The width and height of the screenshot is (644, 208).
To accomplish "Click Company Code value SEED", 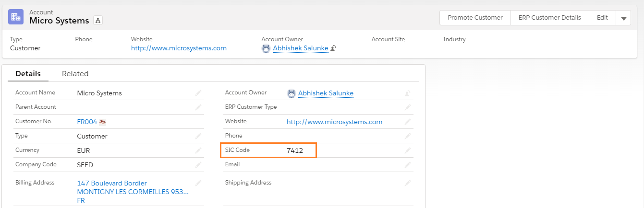I will (85, 165).
